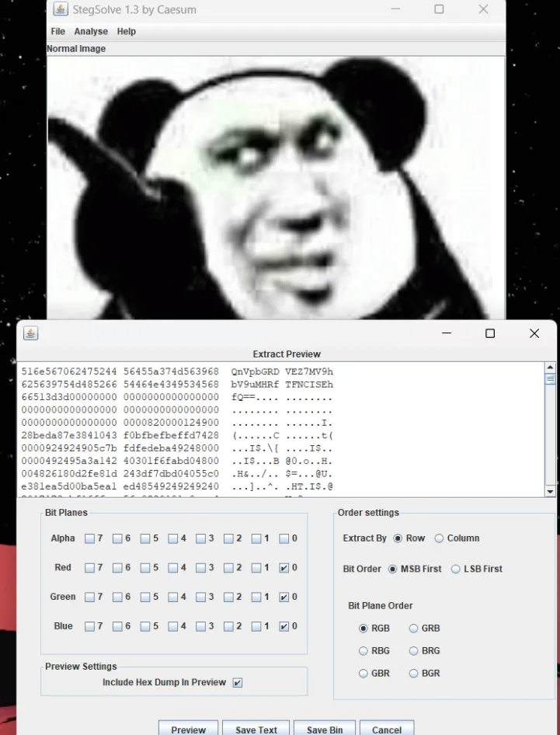Select RBG bit plane order

coord(363,651)
